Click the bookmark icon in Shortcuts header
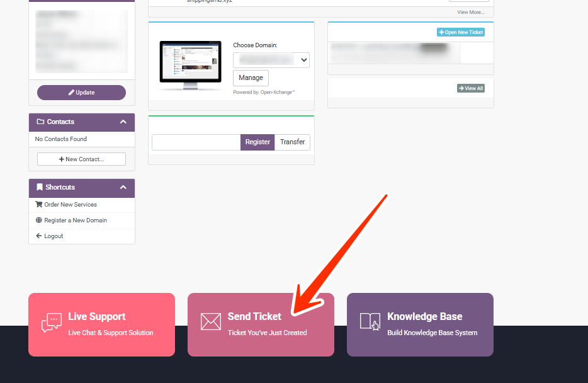The width and height of the screenshot is (588, 383). point(40,188)
